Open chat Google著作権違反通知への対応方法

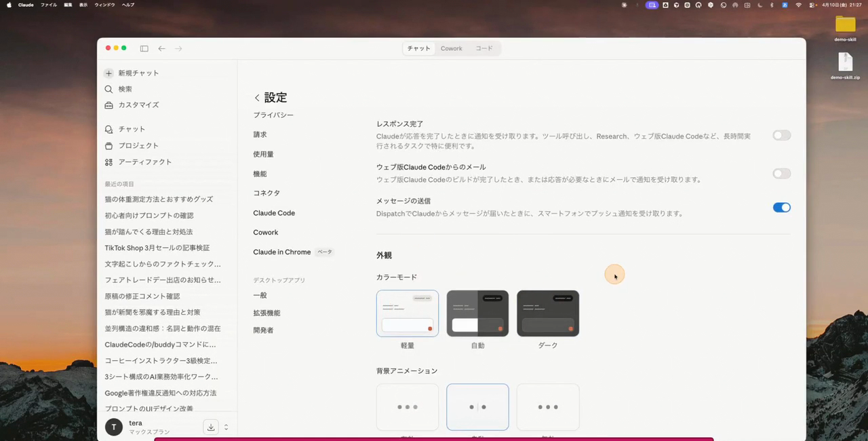point(161,394)
